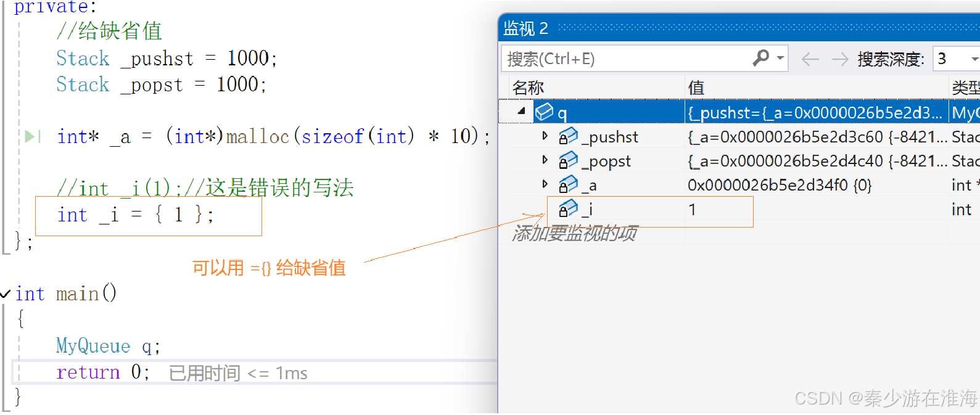Click the _popst value cell

coord(817,161)
